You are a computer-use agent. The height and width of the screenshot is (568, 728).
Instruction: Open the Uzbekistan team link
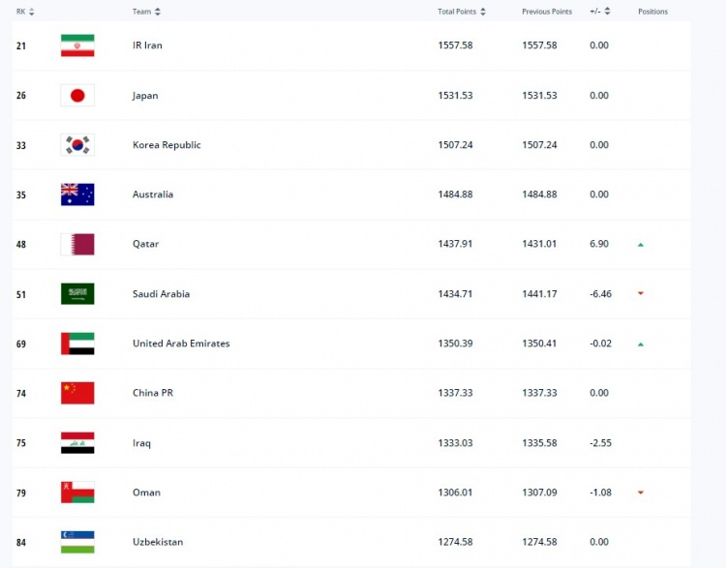coord(158,542)
